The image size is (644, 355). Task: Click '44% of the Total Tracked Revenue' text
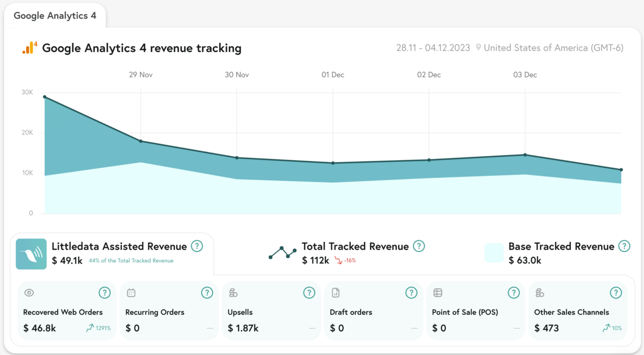tap(131, 260)
